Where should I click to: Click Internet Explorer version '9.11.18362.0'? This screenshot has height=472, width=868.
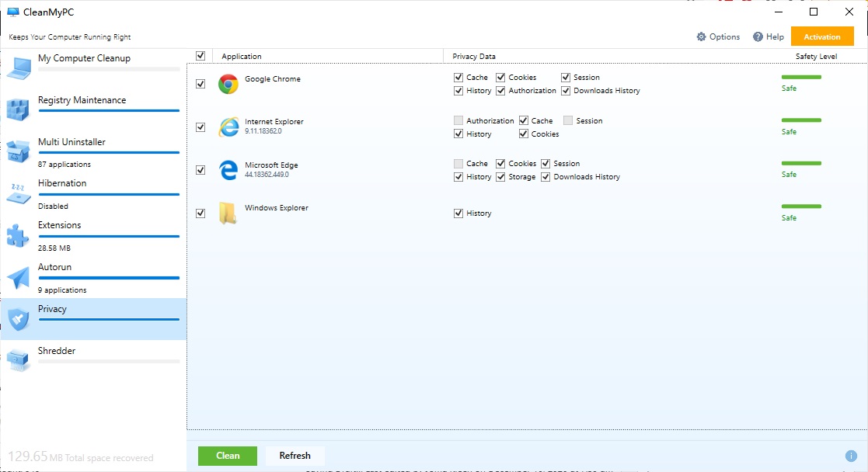pyautogui.click(x=263, y=132)
